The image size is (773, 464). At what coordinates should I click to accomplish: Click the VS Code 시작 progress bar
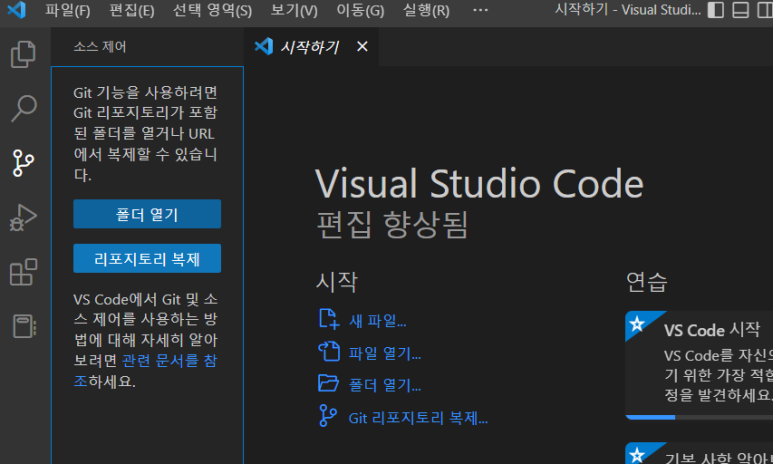[699, 417]
